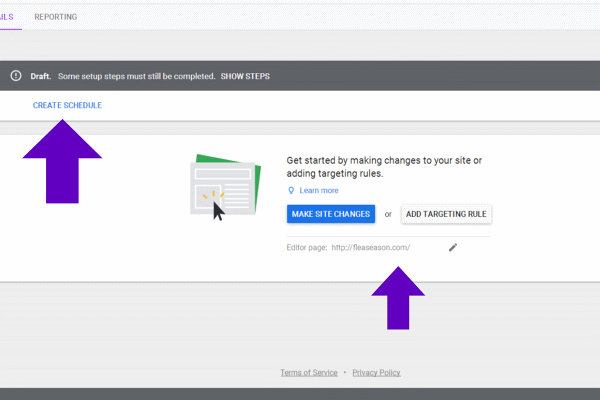
Task: Click the small icon beside Learn more
Action: point(291,190)
